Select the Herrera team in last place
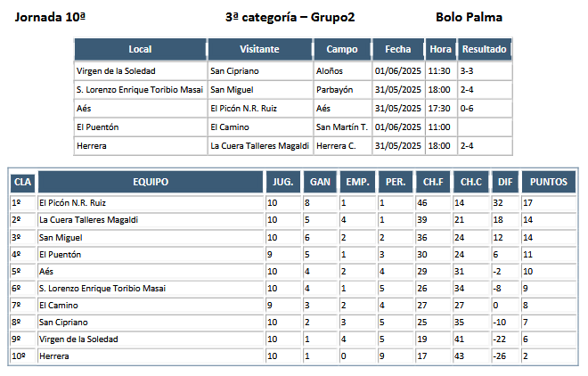The width and height of the screenshot is (588, 376). pos(54,356)
